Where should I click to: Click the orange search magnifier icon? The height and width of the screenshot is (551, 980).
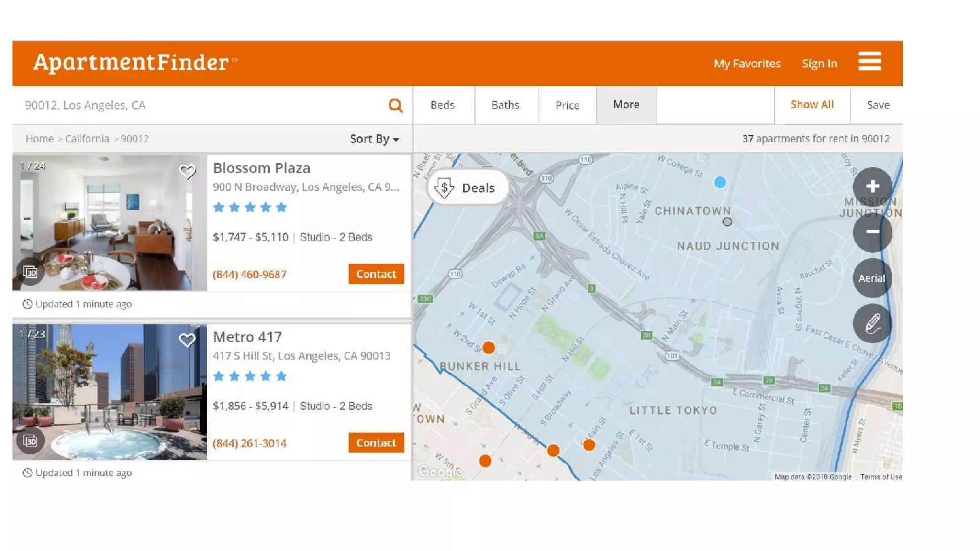coord(395,105)
